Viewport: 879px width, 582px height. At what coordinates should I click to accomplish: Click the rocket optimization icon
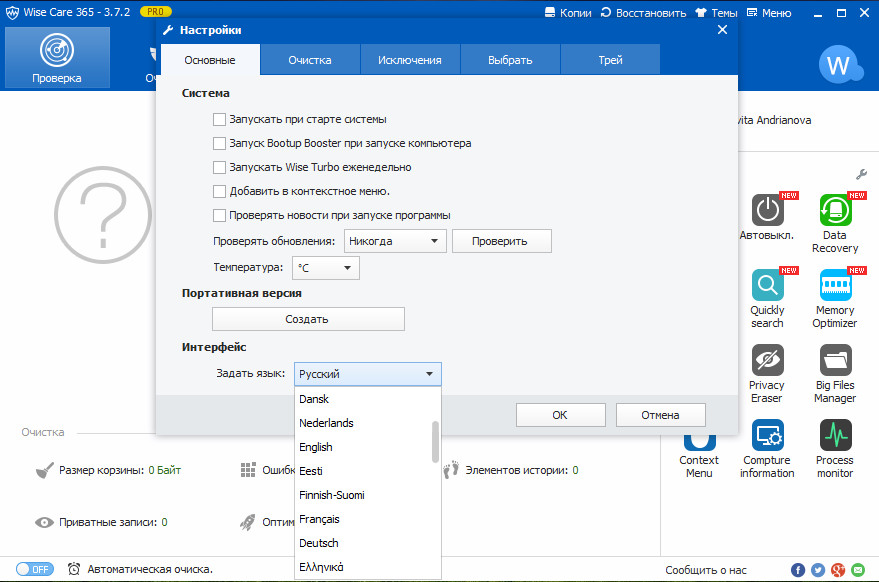coord(247,523)
